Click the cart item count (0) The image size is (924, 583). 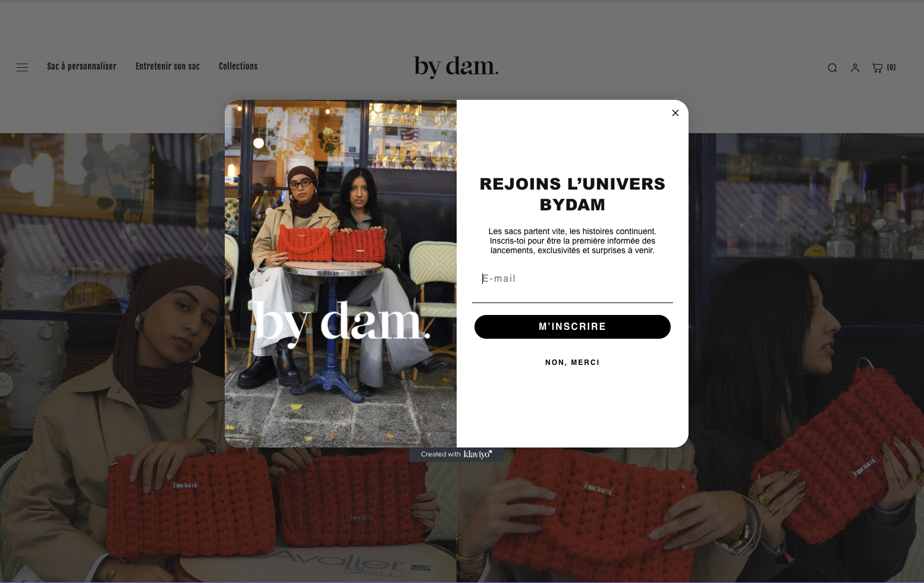point(891,68)
